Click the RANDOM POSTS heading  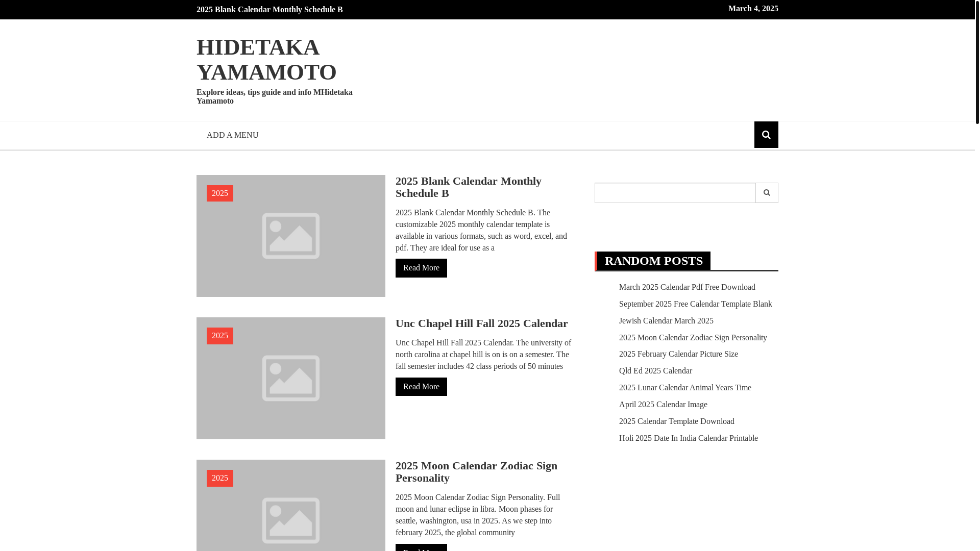tap(653, 261)
